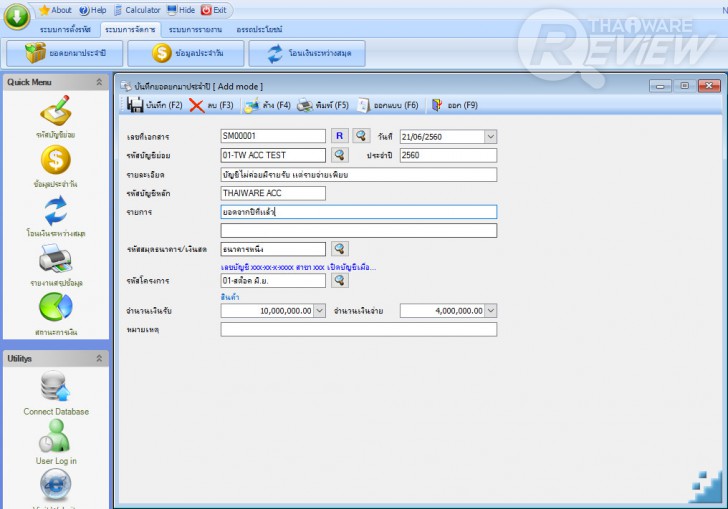The image size is (728, 509).
Task: Click the R button beside document number
Action: pos(339,136)
